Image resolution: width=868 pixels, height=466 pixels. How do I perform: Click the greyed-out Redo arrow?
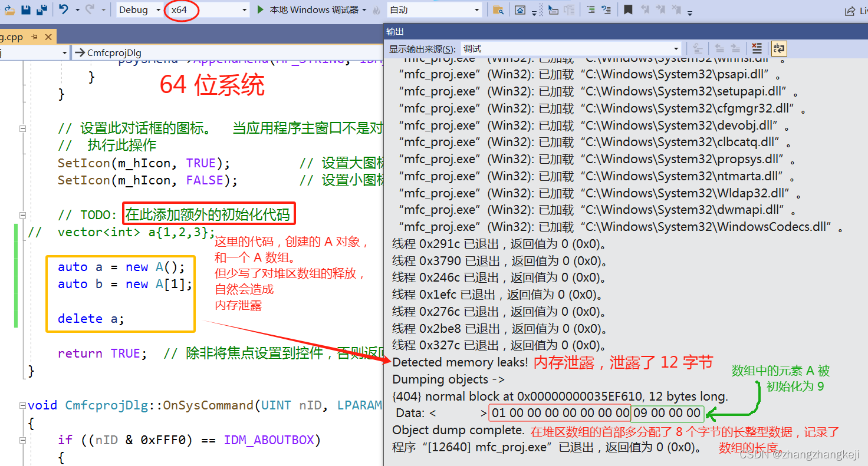pyautogui.click(x=90, y=10)
